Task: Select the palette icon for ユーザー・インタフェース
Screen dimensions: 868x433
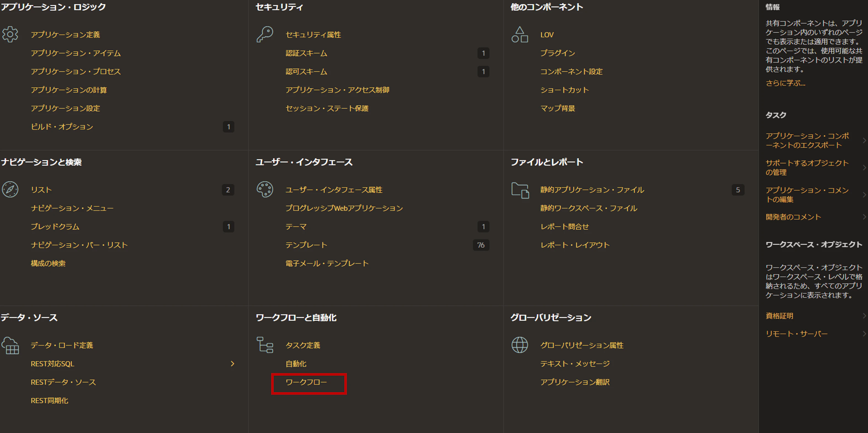Action: 265,189
